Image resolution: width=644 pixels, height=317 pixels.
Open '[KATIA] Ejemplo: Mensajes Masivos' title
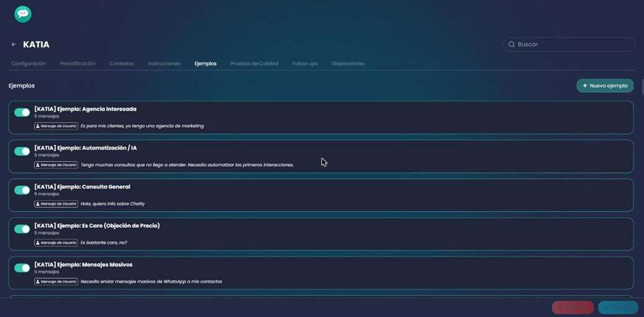[x=84, y=265]
